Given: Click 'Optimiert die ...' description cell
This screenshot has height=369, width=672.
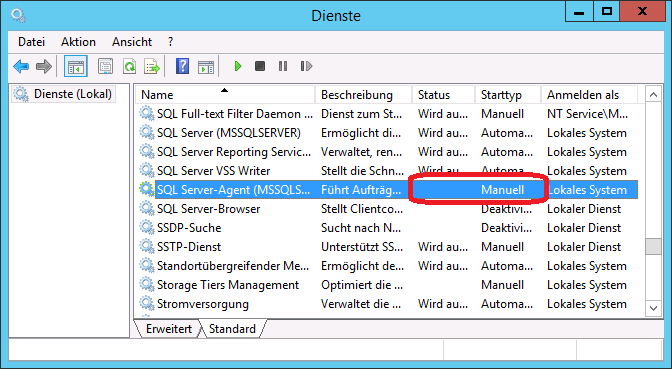Looking at the screenshot, I should click(362, 285).
